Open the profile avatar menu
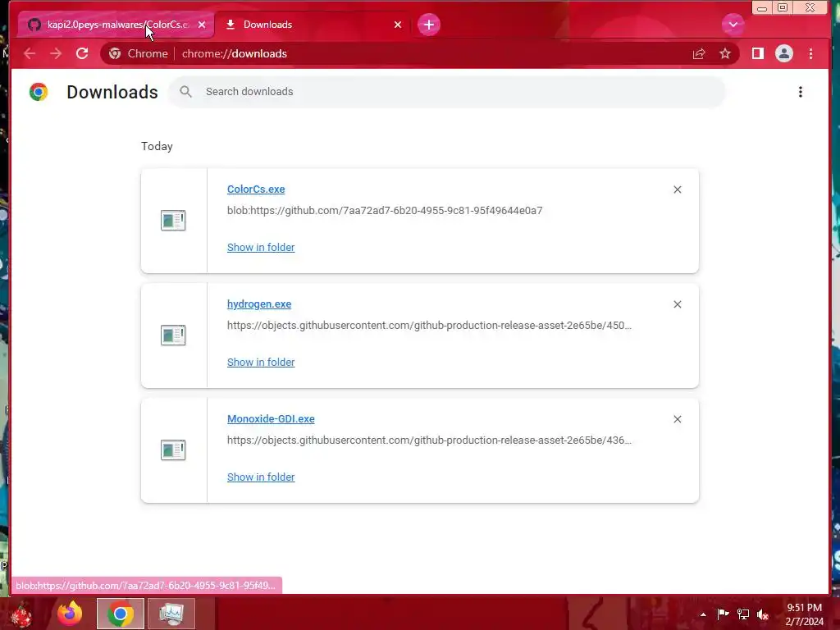The height and width of the screenshot is (630, 840). (x=783, y=53)
